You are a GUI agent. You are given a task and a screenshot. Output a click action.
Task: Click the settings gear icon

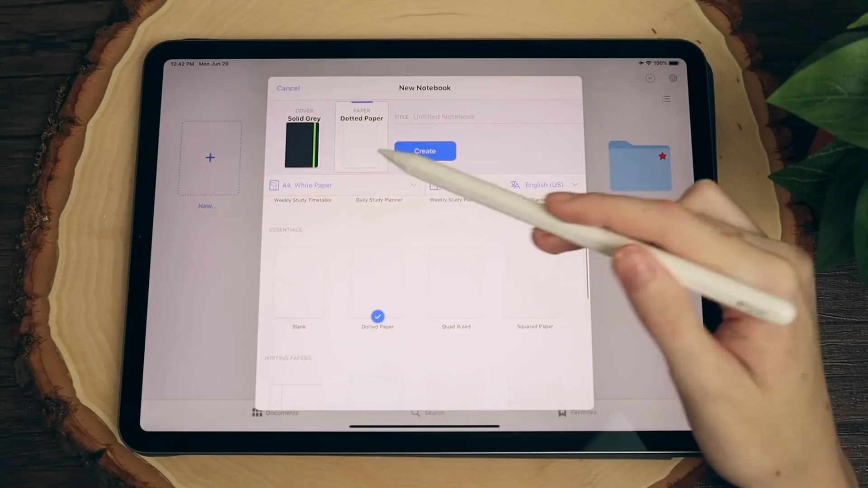pos(673,78)
